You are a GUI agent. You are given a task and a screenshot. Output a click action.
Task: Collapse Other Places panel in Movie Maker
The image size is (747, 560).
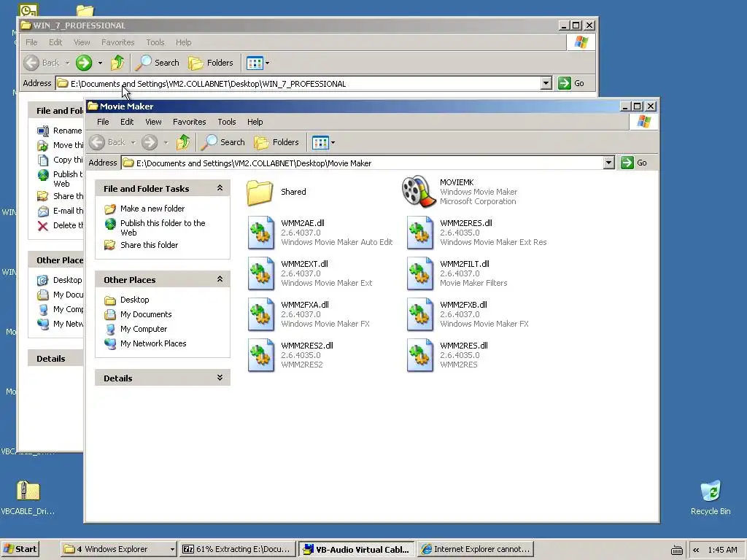[220, 279]
